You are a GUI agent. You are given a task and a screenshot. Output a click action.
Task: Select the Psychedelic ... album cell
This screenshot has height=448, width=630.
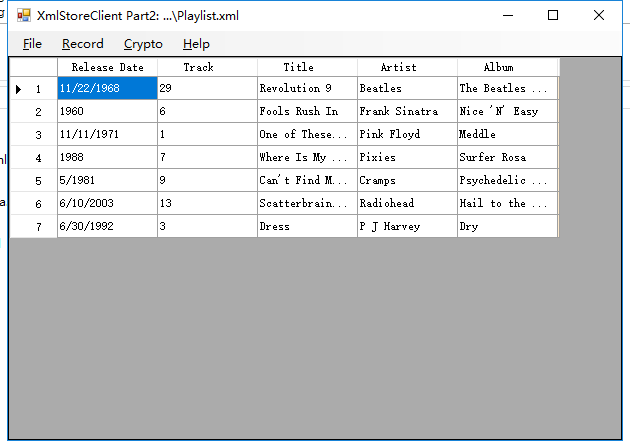[507, 180]
